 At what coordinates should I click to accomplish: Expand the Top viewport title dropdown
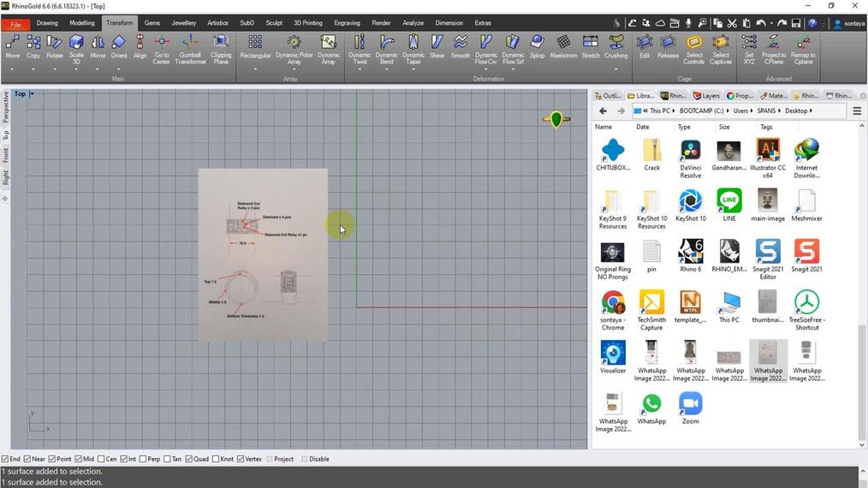[x=32, y=93]
